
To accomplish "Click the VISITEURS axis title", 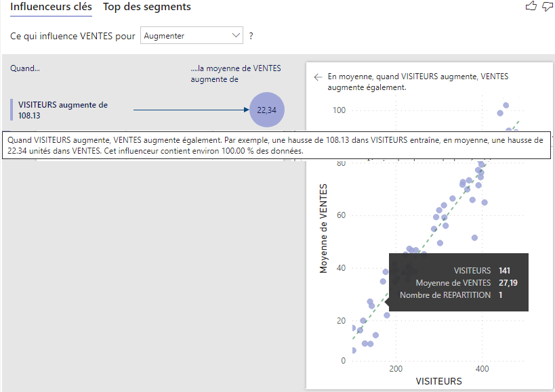I will pyautogui.click(x=438, y=381).
